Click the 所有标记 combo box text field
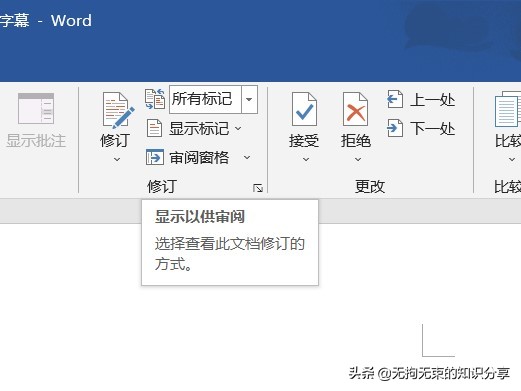521x391 pixels. tap(205, 99)
